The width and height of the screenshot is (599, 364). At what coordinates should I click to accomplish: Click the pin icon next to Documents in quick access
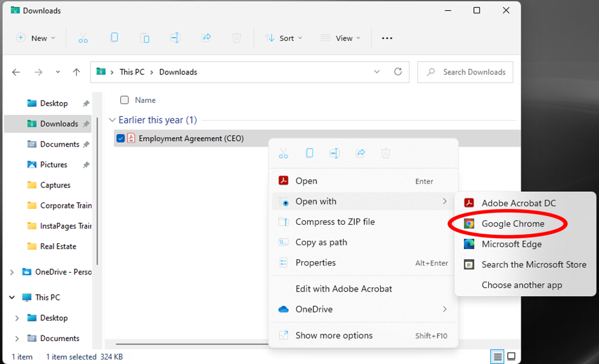(86, 144)
